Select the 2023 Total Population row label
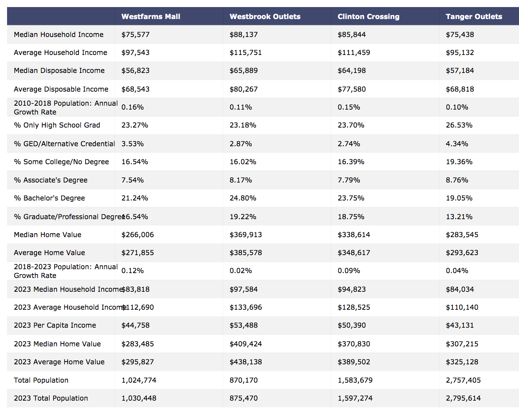Screen dimensions: 519x420 (x=51, y=398)
